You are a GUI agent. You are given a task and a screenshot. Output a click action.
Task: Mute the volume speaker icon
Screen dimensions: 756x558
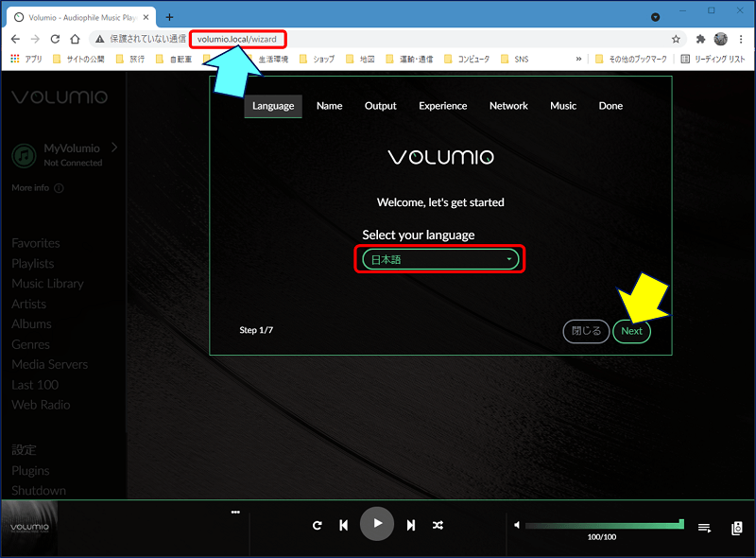[x=517, y=525]
